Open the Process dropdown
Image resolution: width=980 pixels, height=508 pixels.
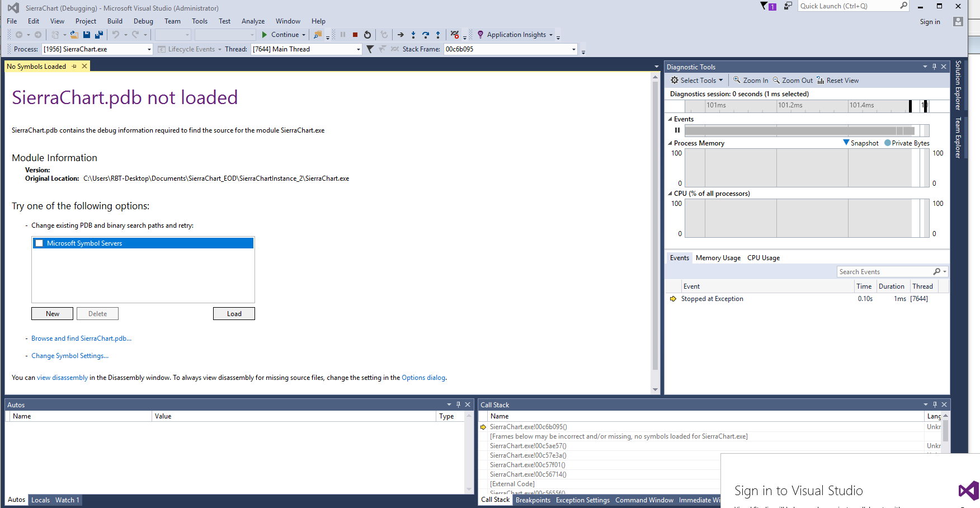point(149,49)
